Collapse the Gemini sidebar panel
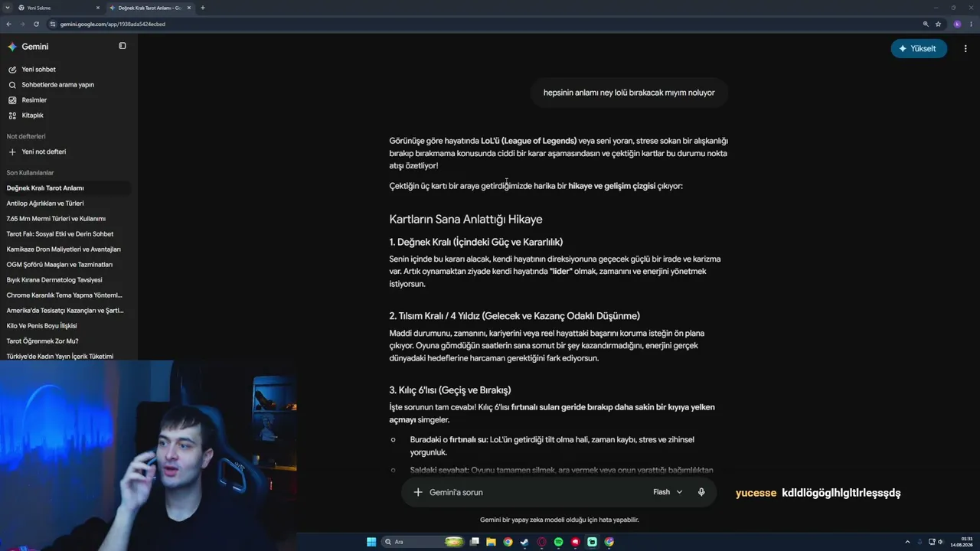Image resolution: width=980 pixels, height=551 pixels. coord(122,46)
